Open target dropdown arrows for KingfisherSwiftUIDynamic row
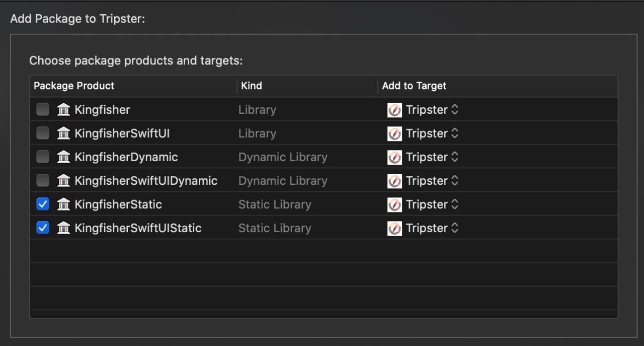 point(455,181)
